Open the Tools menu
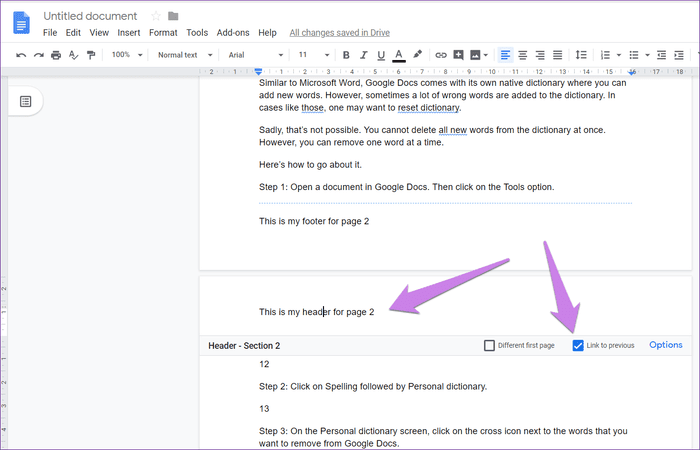The image size is (700, 450). [x=197, y=33]
